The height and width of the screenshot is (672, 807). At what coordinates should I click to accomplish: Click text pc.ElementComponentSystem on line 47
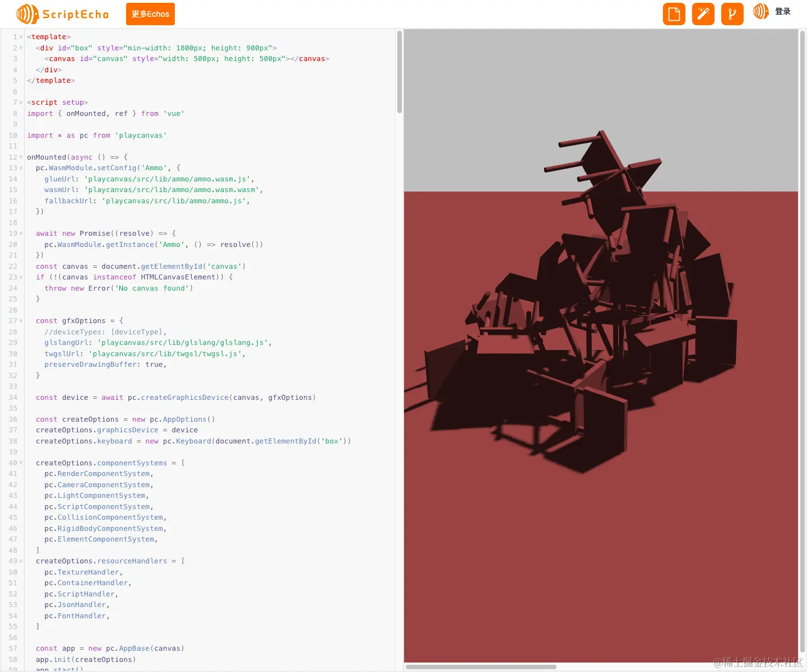(99, 539)
